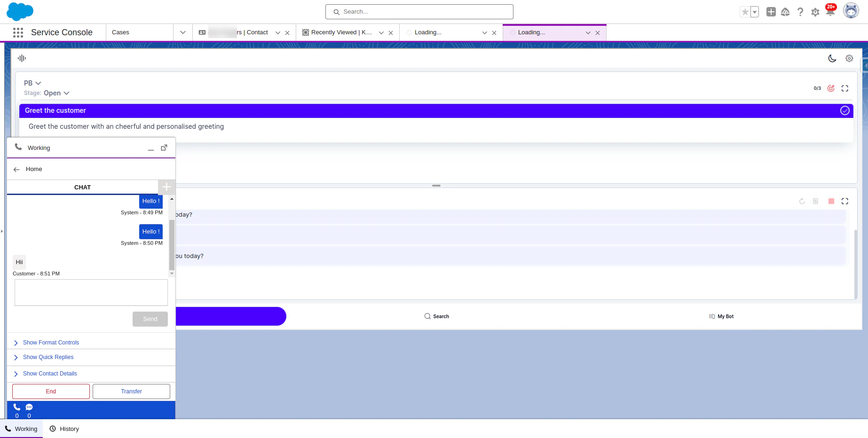Mark the Greet the customer step complete

[x=844, y=110]
